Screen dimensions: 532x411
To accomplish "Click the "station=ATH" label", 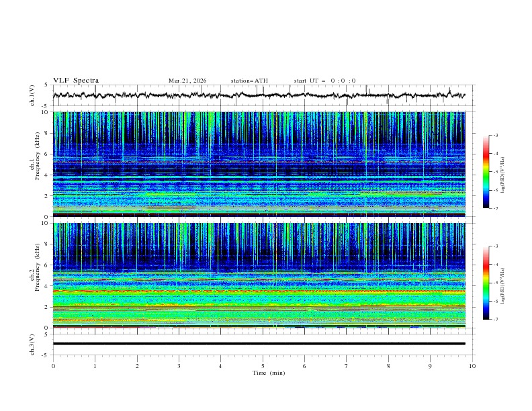I will click(249, 81).
